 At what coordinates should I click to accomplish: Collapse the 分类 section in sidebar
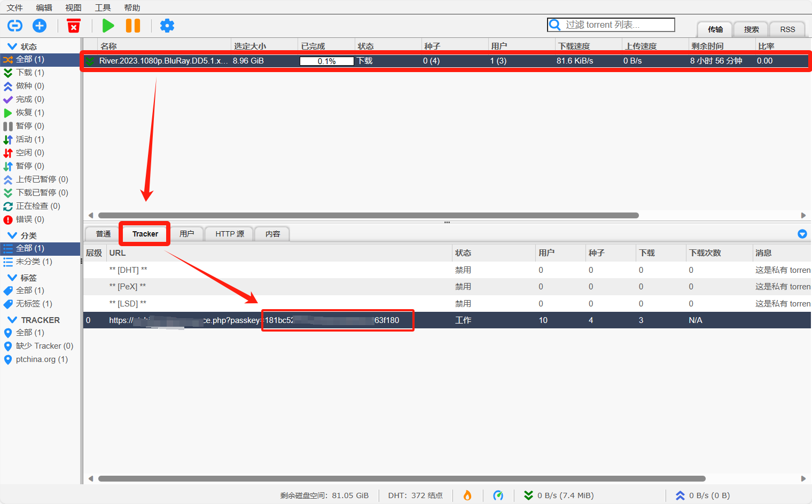(12, 235)
